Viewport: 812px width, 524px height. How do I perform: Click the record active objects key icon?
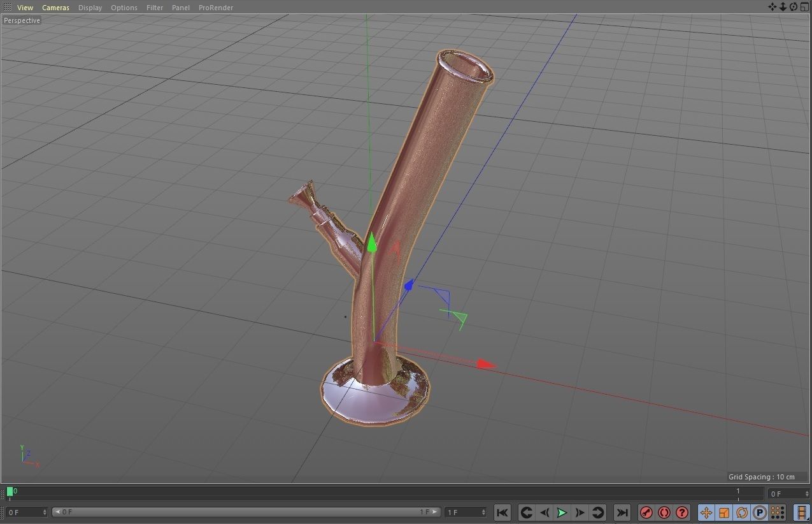[x=646, y=513]
